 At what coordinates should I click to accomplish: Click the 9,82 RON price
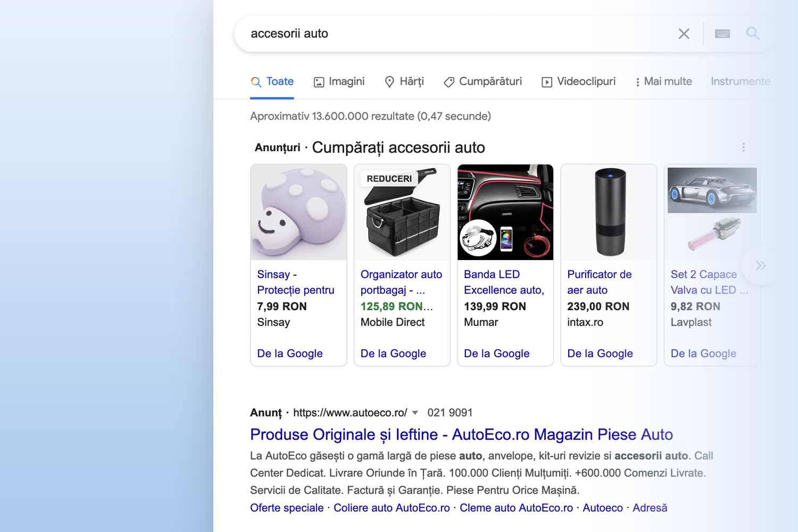[x=695, y=306]
